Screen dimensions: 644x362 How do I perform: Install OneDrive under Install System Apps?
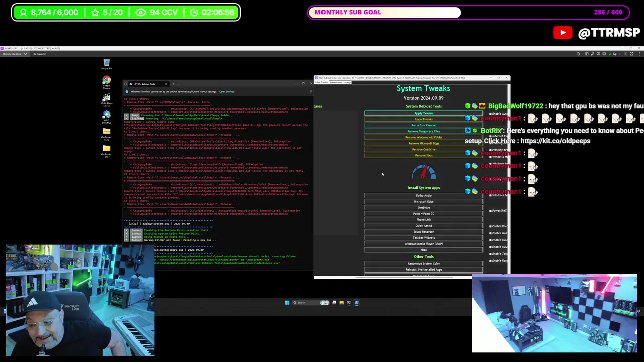point(424,208)
